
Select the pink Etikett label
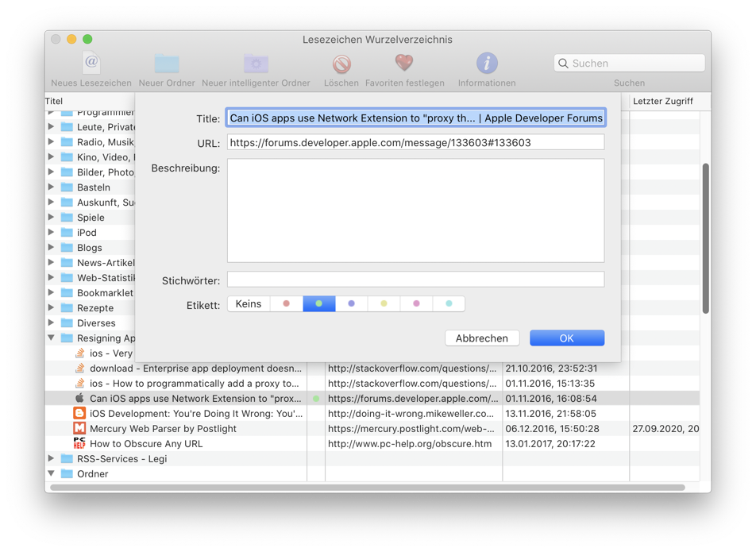(417, 303)
